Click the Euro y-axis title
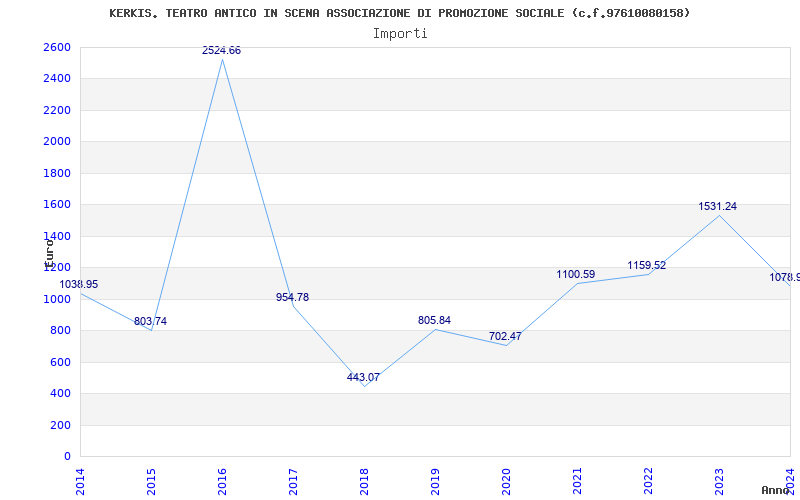800x500 pixels. (48, 249)
